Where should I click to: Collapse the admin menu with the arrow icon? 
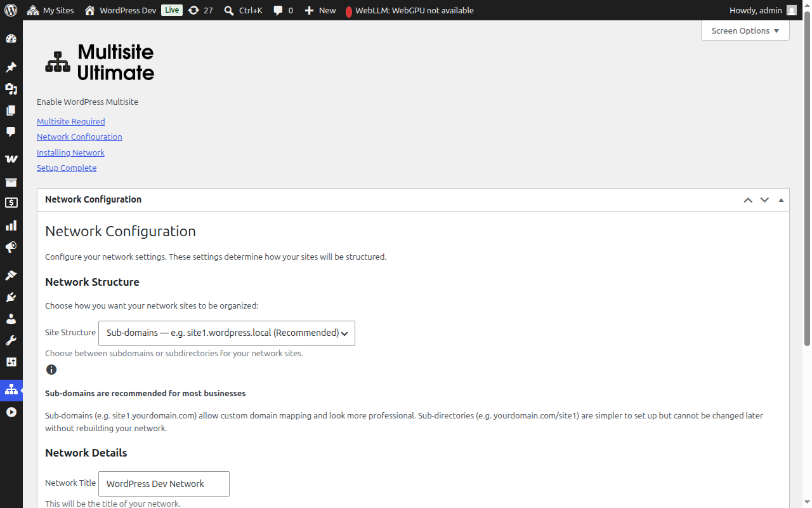pos(11,412)
